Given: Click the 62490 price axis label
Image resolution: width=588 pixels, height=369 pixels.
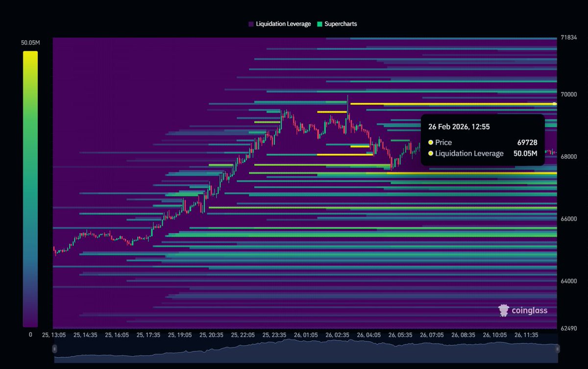Looking at the screenshot, I should 569,328.
